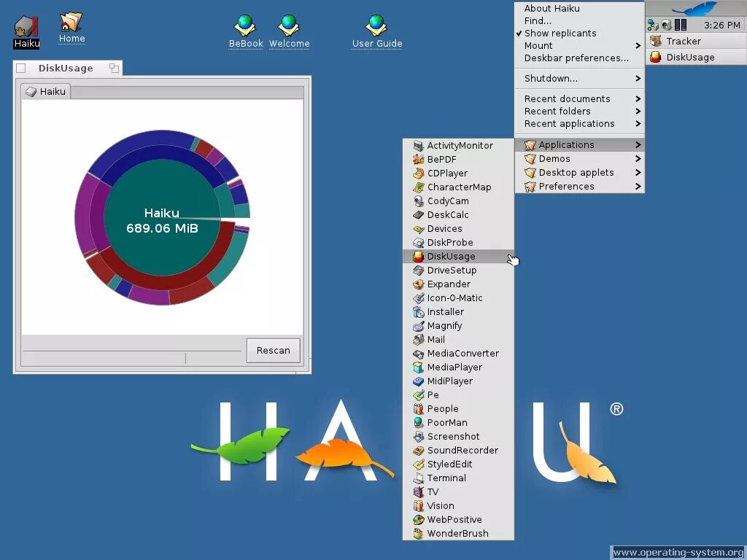Image resolution: width=747 pixels, height=560 pixels.
Task: Start PoorMan web server
Action: tap(458, 422)
